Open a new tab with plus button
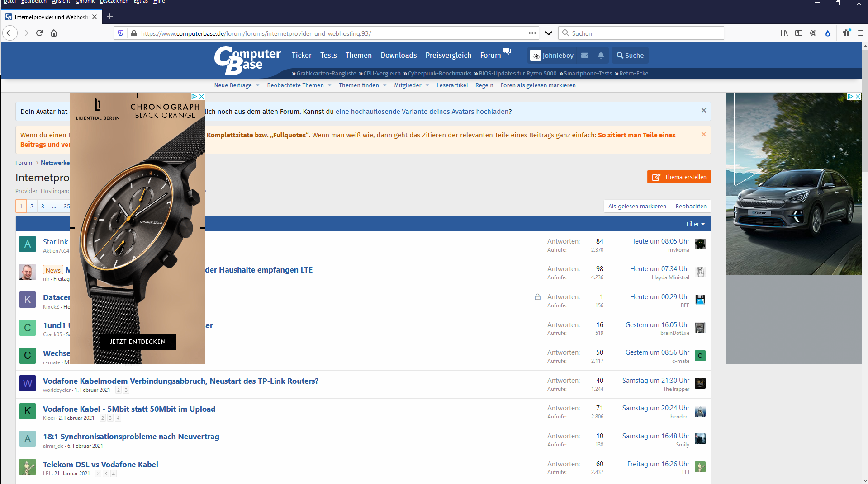868x484 pixels. pyautogui.click(x=110, y=17)
